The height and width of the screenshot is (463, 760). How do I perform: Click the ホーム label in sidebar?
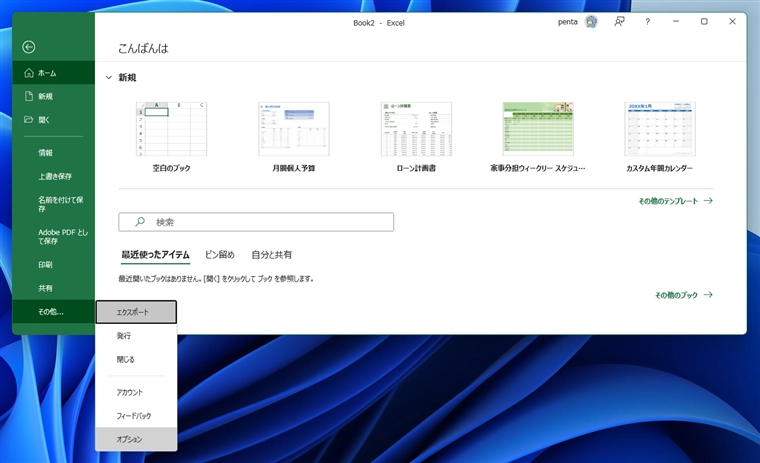[47, 73]
